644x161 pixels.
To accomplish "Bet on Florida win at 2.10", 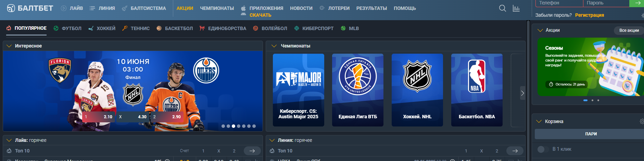I will point(99,117).
